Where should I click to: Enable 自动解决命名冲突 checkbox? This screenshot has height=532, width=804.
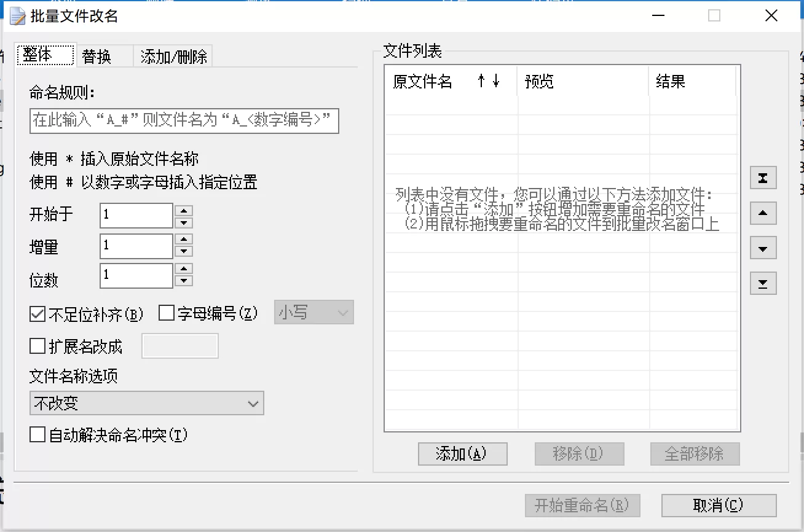point(37,436)
